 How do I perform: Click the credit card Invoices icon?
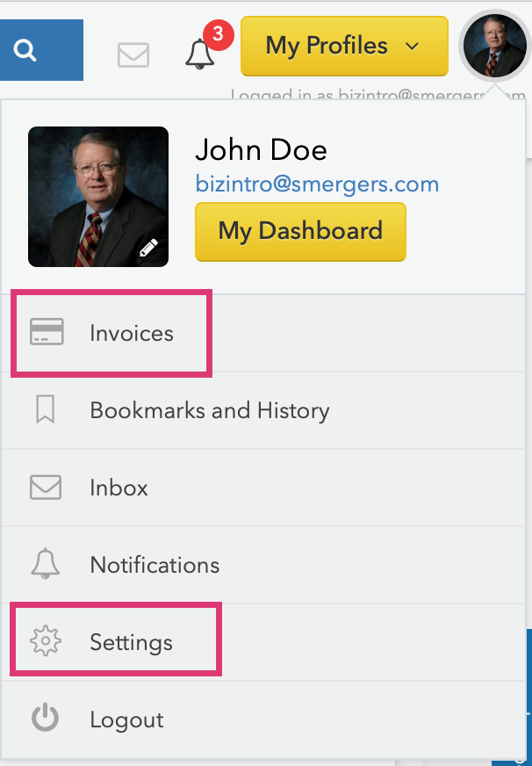point(47,333)
